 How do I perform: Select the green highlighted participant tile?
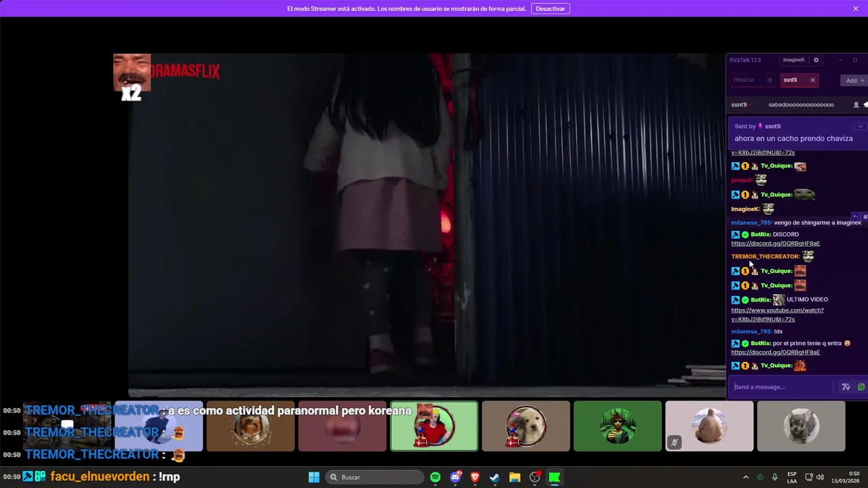tap(434, 426)
